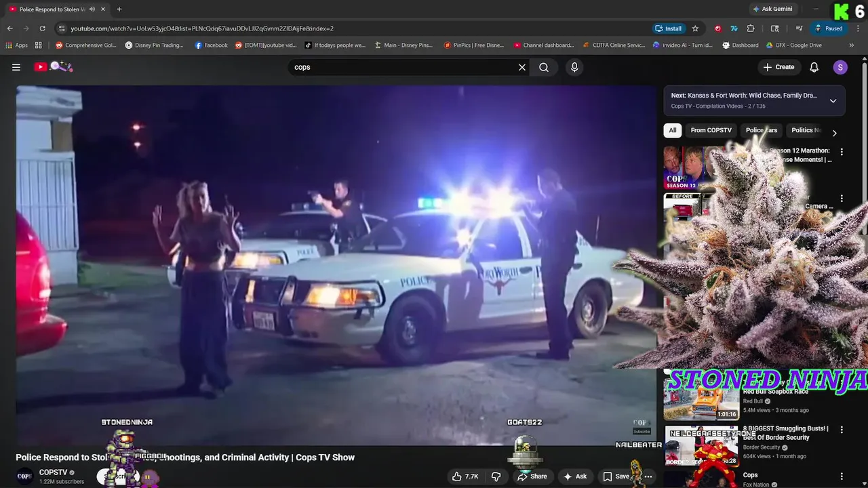The width and height of the screenshot is (868, 488).
Task: Open Red Bull Soapbox Race thumbnail
Action: (x=701, y=401)
